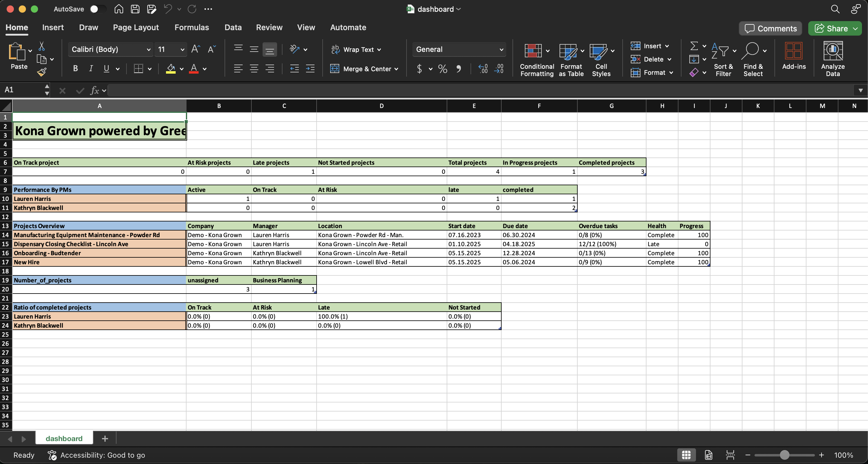Open the General number format dropdown
Viewport: 868px width, 464px height.
tap(501, 49)
